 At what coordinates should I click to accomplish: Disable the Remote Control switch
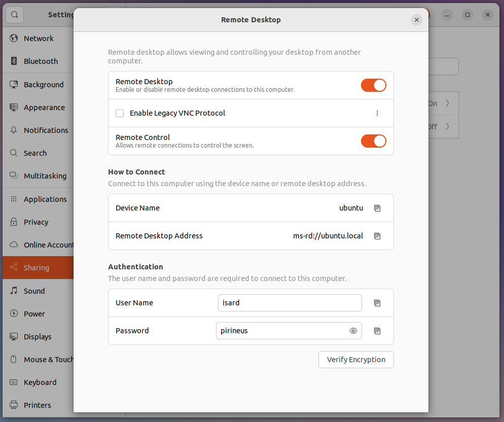pyautogui.click(x=373, y=141)
